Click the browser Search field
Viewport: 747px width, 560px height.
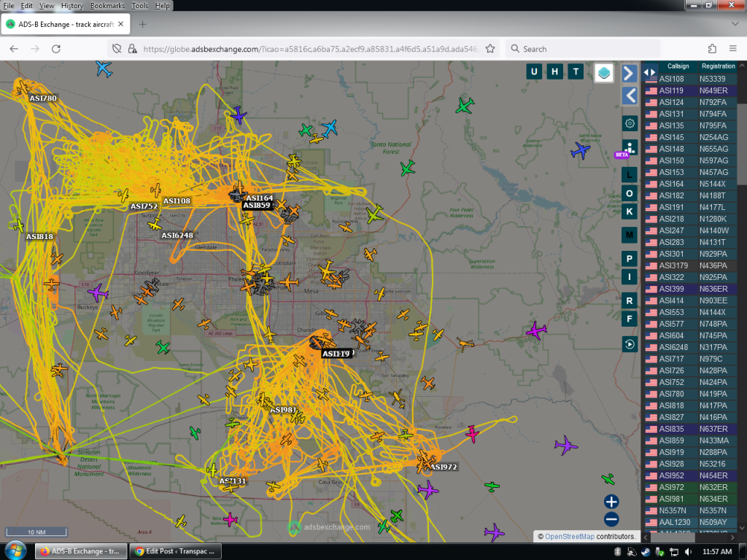tap(583, 49)
